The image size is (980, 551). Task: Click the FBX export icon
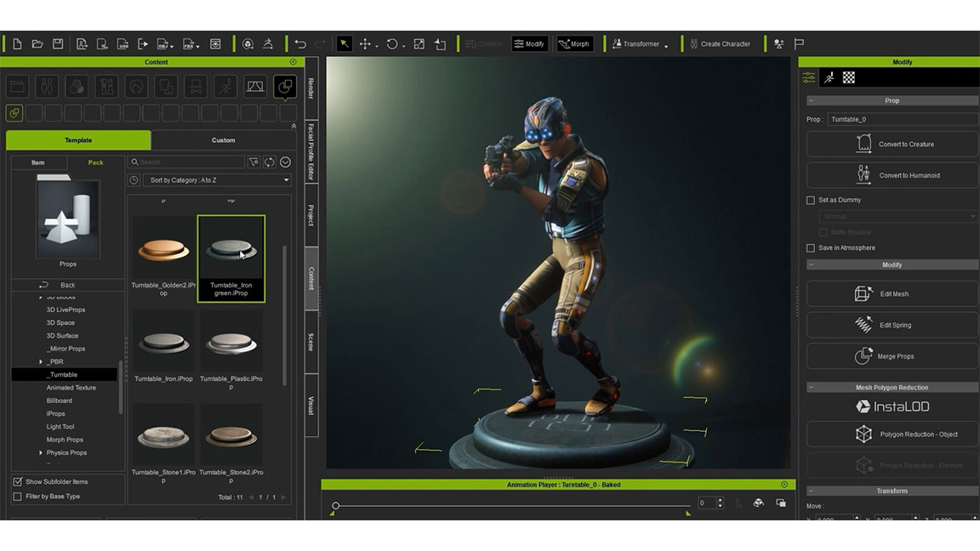pos(191,43)
